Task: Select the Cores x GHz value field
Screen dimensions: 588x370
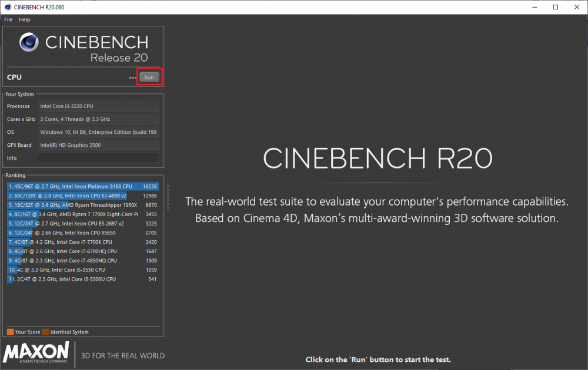Action: [98, 119]
